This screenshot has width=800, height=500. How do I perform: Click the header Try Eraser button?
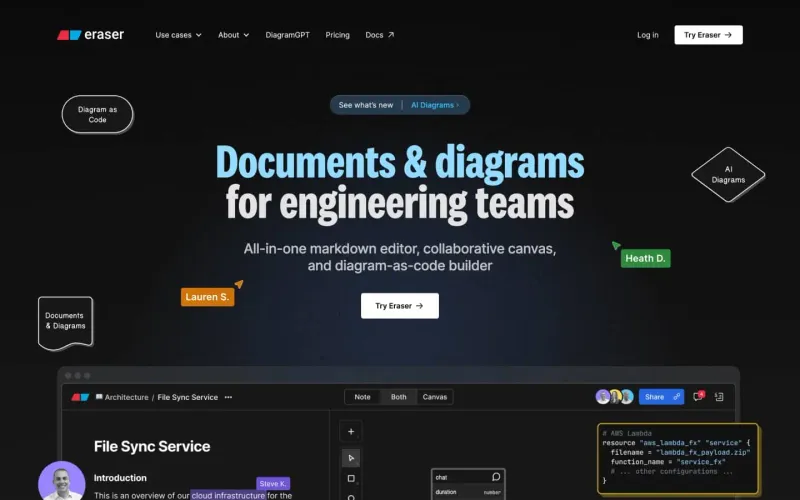708,35
